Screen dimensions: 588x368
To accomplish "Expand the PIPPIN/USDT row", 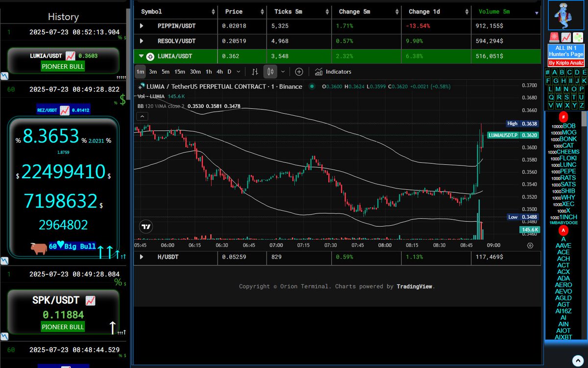I will click(142, 26).
